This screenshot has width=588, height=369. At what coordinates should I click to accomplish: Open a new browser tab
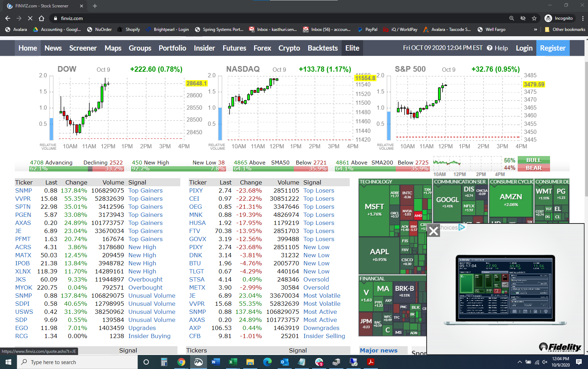click(x=95, y=6)
